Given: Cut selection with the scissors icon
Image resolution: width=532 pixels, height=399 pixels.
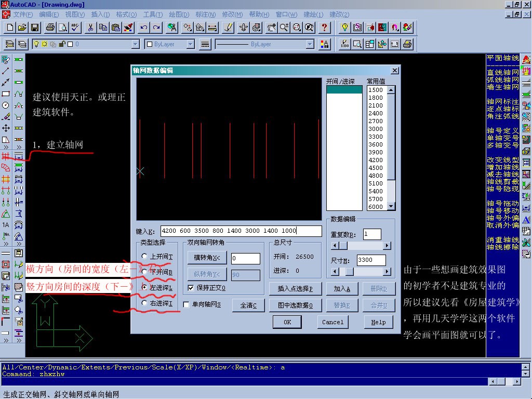Looking at the screenshot, I should click(x=90, y=28).
